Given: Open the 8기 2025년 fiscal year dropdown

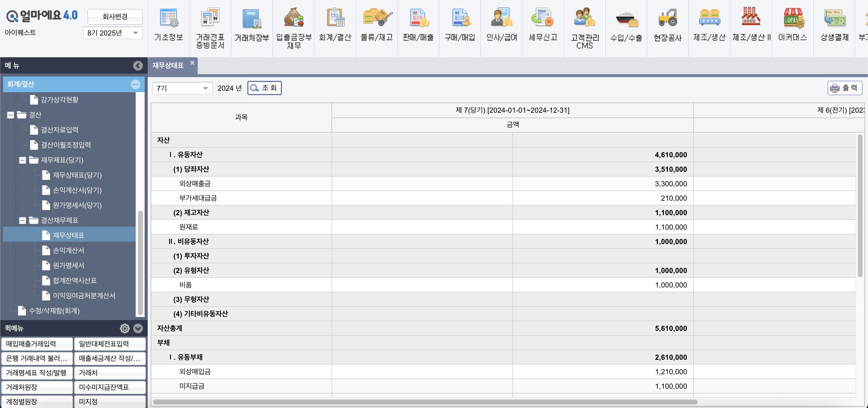Looking at the screenshot, I should pos(112,33).
